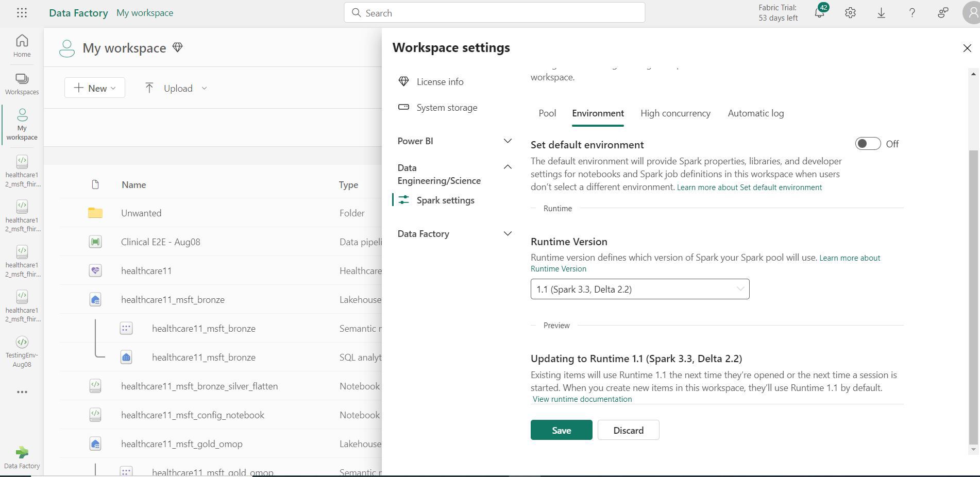The width and height of the screenshot is (980, 477).
Task: Click the System storage drive icon
Action: click(x=403, y=107)
